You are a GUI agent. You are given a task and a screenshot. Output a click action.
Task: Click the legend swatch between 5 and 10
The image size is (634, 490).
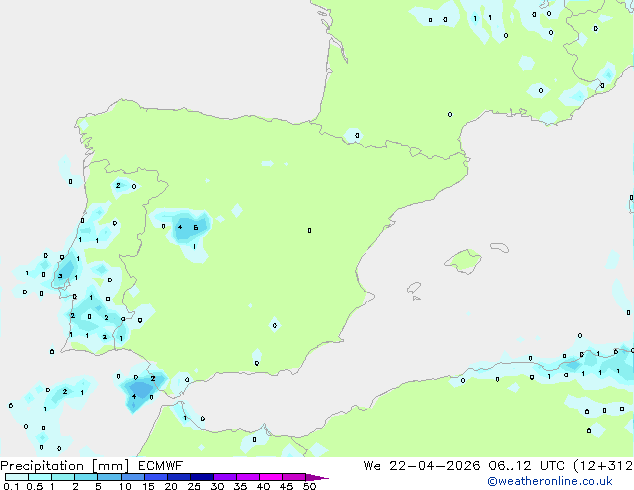click(x=112, y=477)
